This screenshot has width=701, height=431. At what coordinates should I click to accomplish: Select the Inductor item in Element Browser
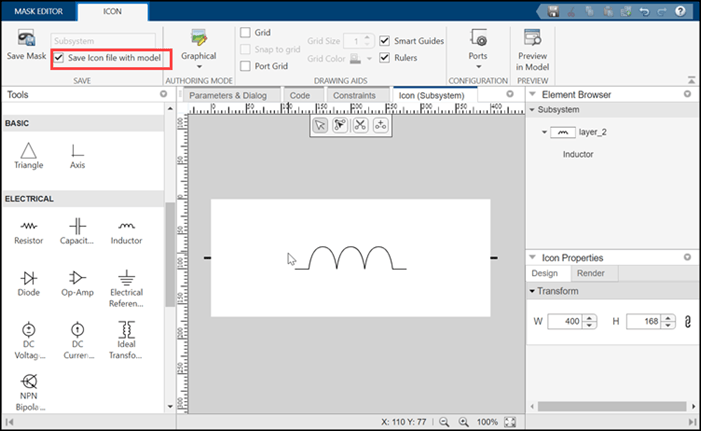(x=578, y=154)
